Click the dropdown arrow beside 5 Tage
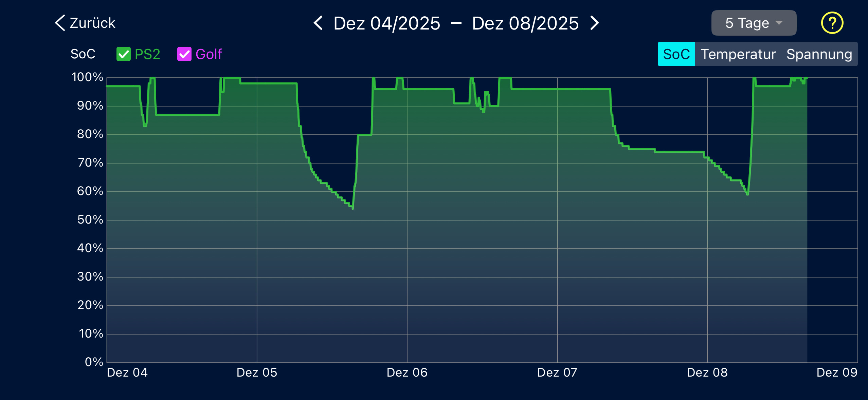 tap(779, 23)
